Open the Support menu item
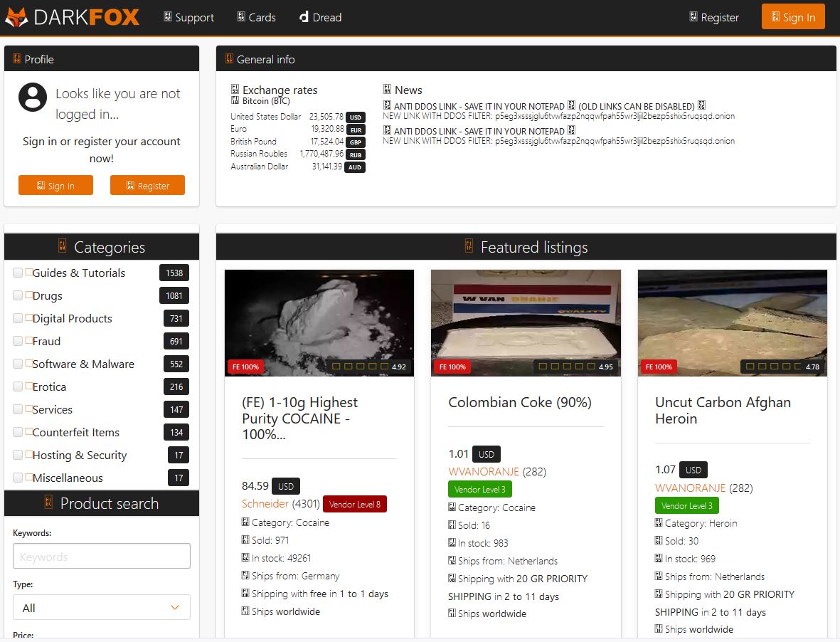The width and height of the screenshot is (840, 642). [x=188, y=17]
